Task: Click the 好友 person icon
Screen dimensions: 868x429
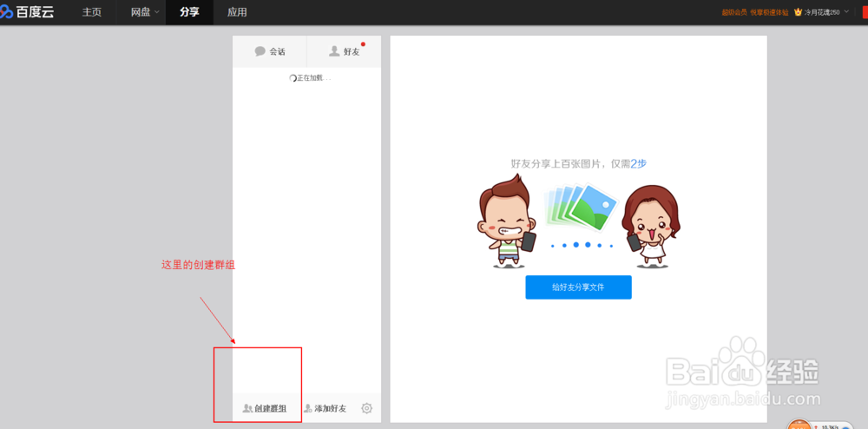Action: [x=334, y=51]
